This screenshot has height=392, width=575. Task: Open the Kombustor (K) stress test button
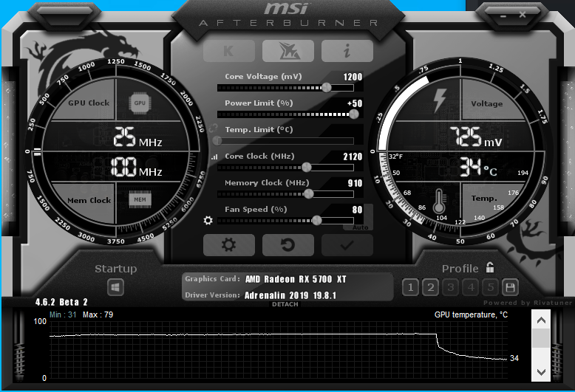[229, 51]
